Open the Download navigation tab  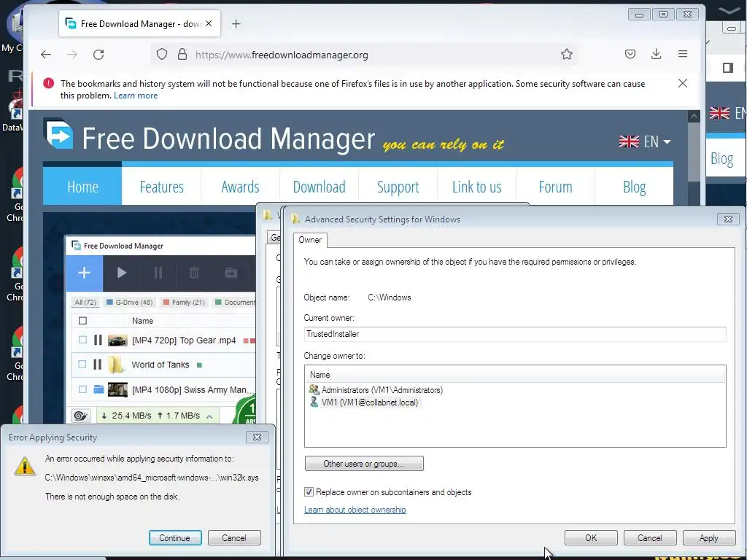pyautogui.click(x=320, y=187)
